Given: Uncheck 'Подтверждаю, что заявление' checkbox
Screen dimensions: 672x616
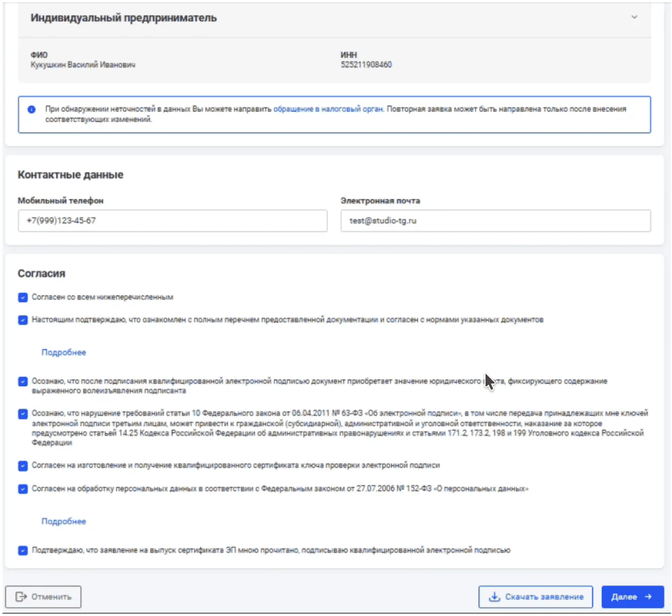Looking at the screenshot, I should [23, 551].
